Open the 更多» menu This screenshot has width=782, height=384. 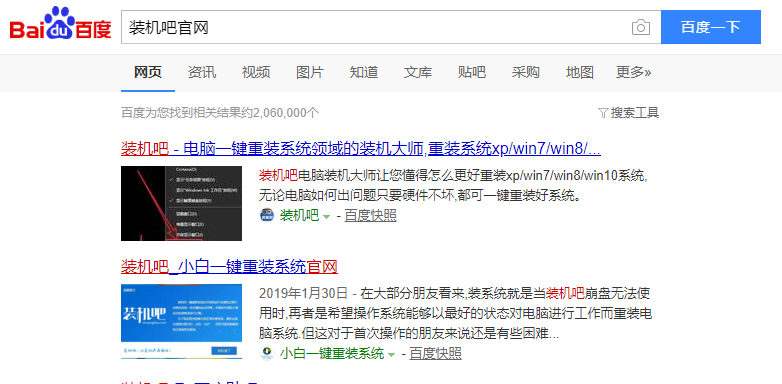(x=633, y=72)
